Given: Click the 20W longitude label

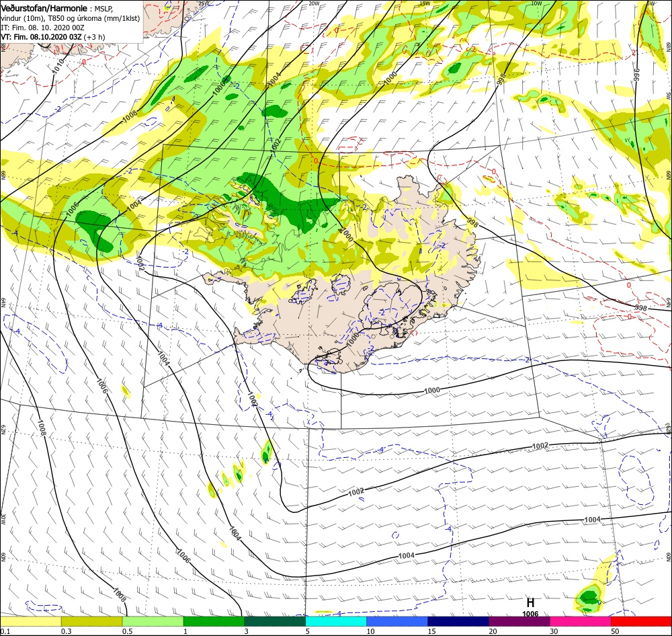Looking at the screenshot, I should click(x=314, y=3).
